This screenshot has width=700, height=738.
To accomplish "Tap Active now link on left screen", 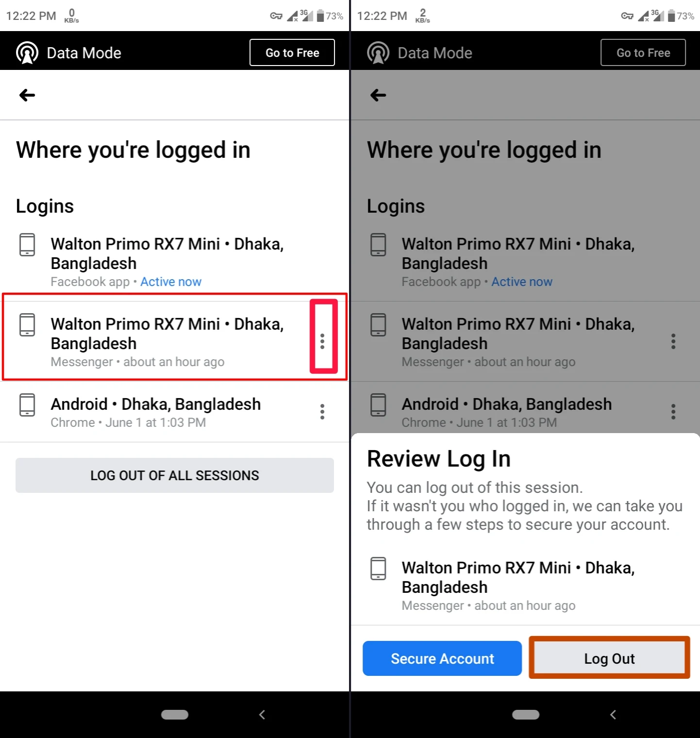I will tap(171, 282).
